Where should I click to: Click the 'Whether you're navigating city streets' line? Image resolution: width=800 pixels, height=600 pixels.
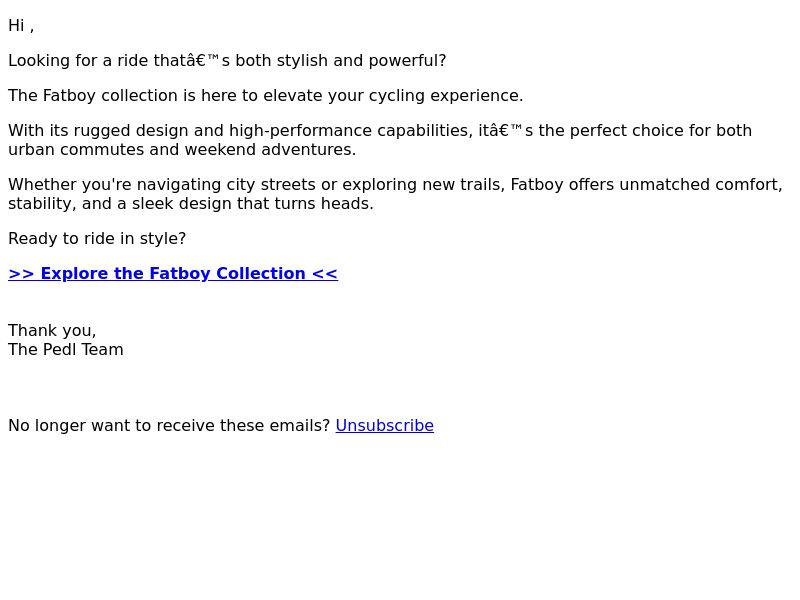(395, 185)
